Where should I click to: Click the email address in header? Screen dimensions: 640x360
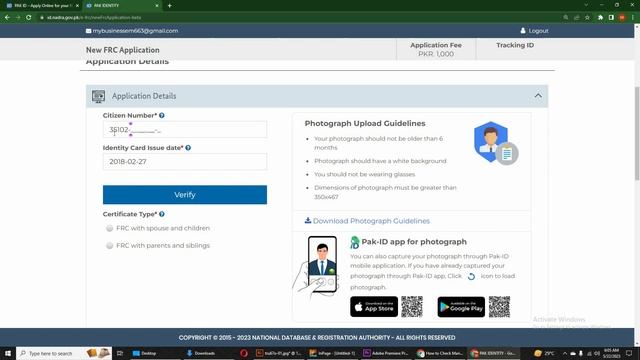[x=135, y=31]
